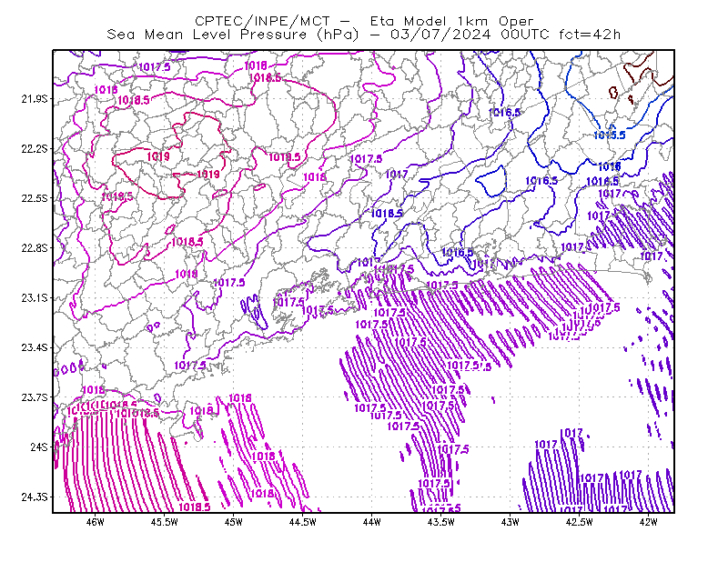Image resolution: width=728 pixels, height=562 pixels.
Task: Select the 44W longitude axis label
Action: 372,522
